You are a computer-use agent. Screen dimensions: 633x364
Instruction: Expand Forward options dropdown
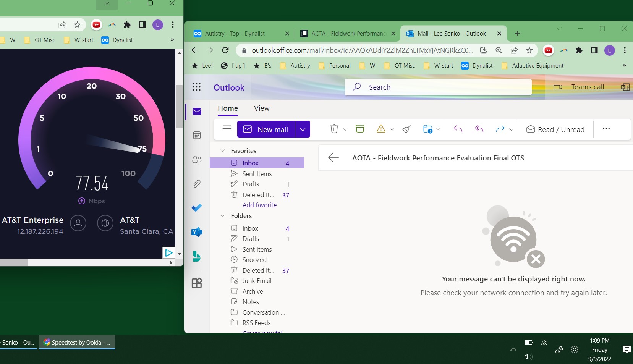(511, 129)
